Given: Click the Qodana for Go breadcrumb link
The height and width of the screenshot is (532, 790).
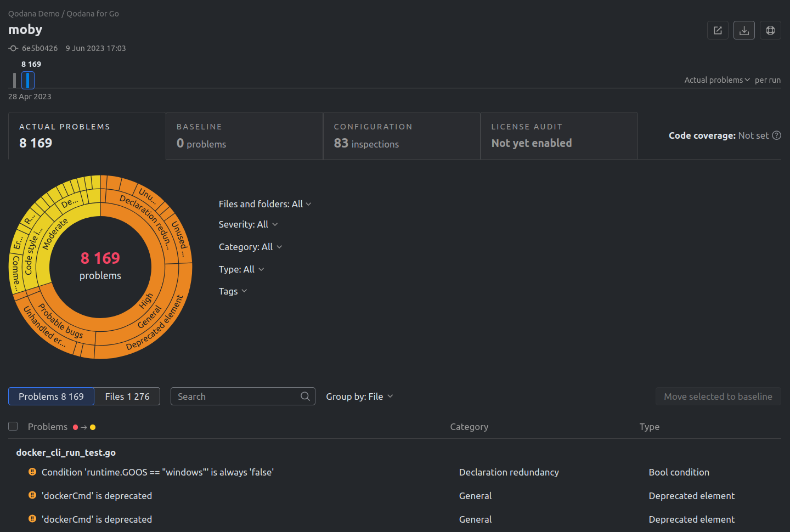Looking at the screenshot, I should 92,14.
